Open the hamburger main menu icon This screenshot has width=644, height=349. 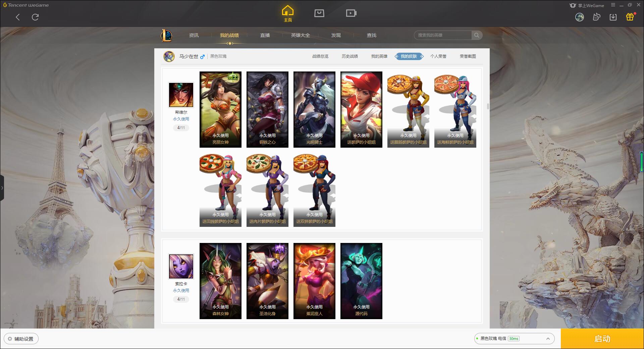[613, 5]
